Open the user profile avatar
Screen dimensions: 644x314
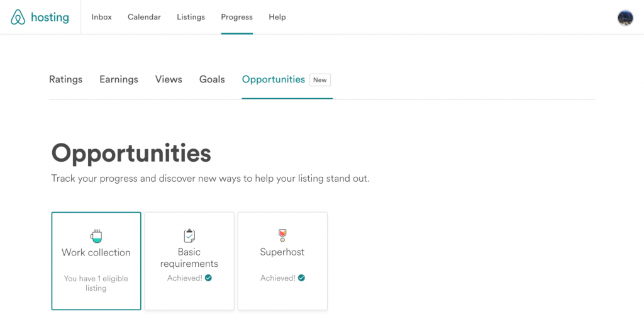[x=625, y=18]
